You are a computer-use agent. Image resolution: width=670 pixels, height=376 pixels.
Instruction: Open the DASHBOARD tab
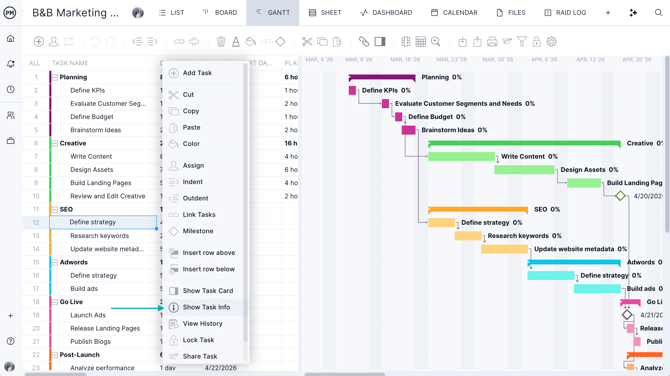[x=386, y=13]
